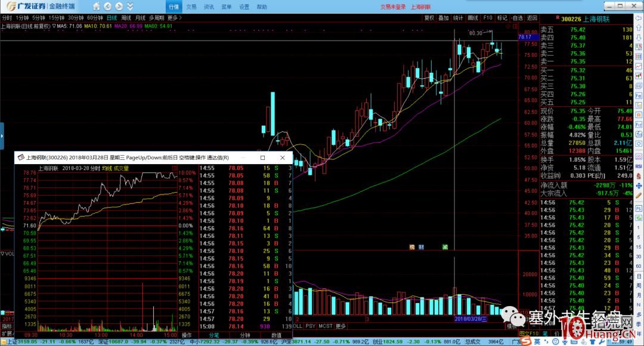Screen dimensions: 644x346
Task: Select the MCST indicator tab
Action: [326, 326]
